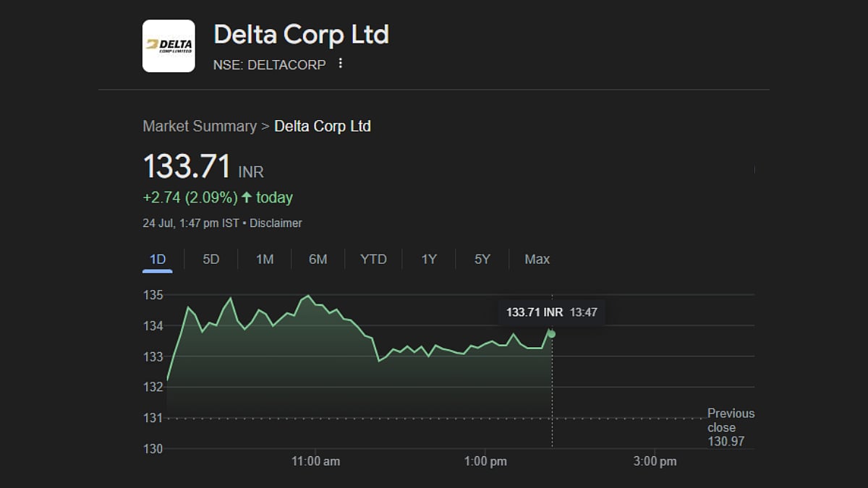Open the Delta Corp Ltd breadcrumb link
868x488 pixels.
(323, 126)
